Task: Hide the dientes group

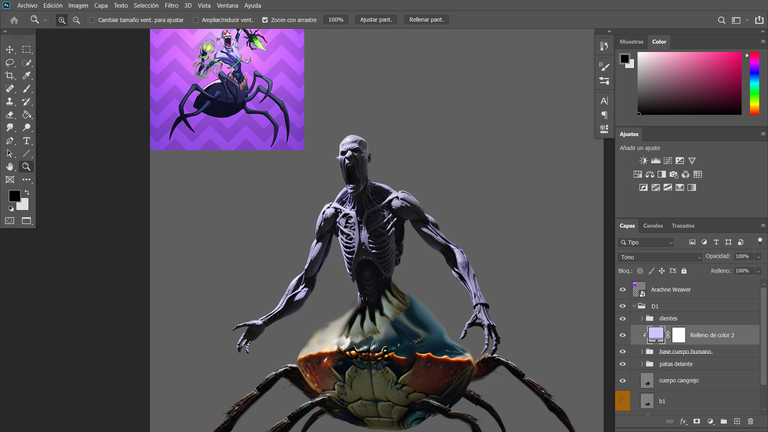Action: coord(623,318)
